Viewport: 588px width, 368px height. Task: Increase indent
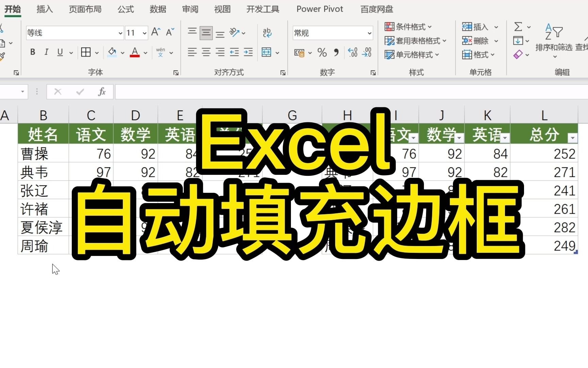coord(248,52)
